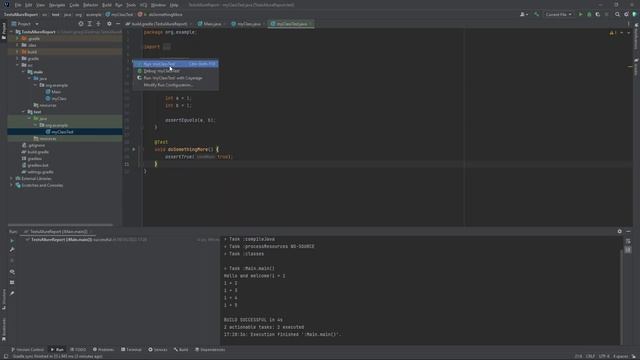Click the eye icon in Run sidebar
640x360 pixels.
(x=12, y=272)
